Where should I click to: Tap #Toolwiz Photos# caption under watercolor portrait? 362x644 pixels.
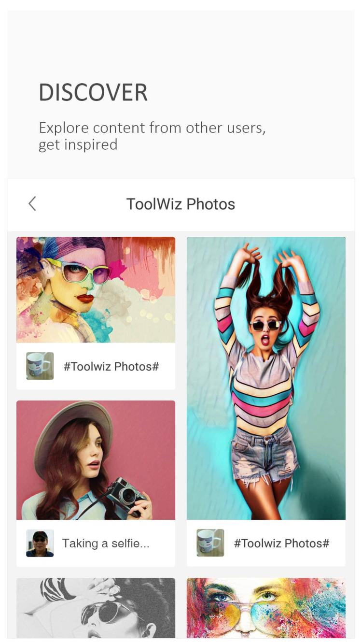coord(111,367)
